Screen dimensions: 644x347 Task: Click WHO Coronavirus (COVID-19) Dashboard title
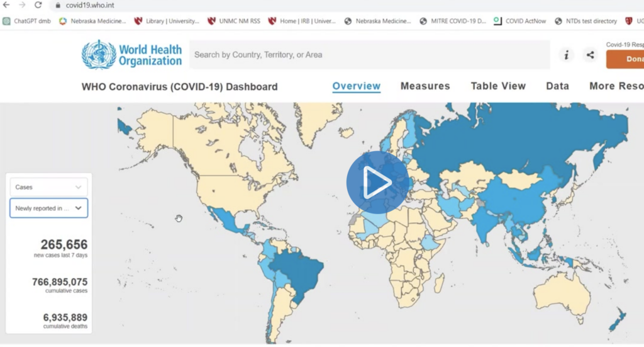coord(179,87)
